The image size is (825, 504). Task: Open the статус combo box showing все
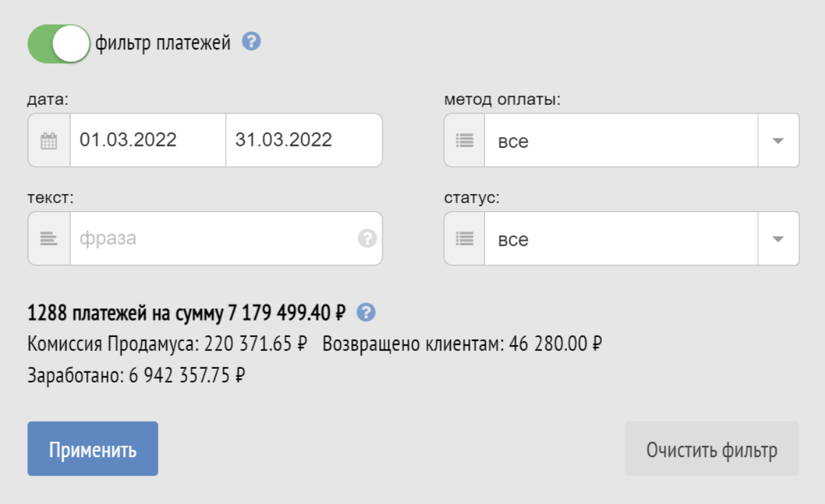click(x=621, y=239)
